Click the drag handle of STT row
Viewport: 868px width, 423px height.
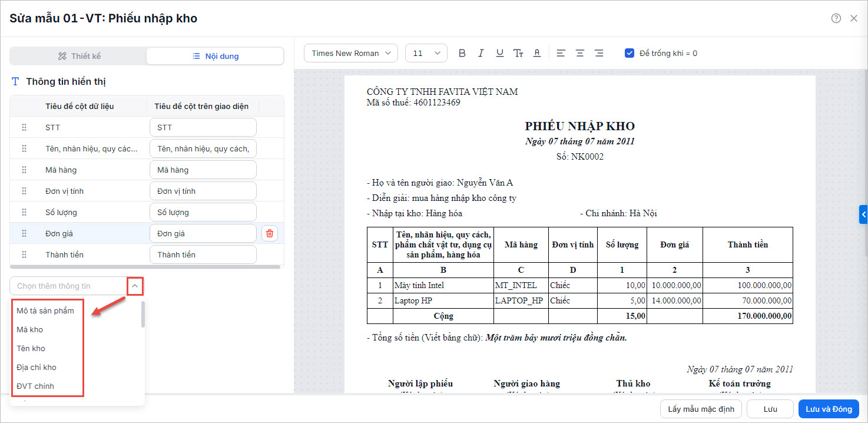pyautogui.click(x=24, y=127)
